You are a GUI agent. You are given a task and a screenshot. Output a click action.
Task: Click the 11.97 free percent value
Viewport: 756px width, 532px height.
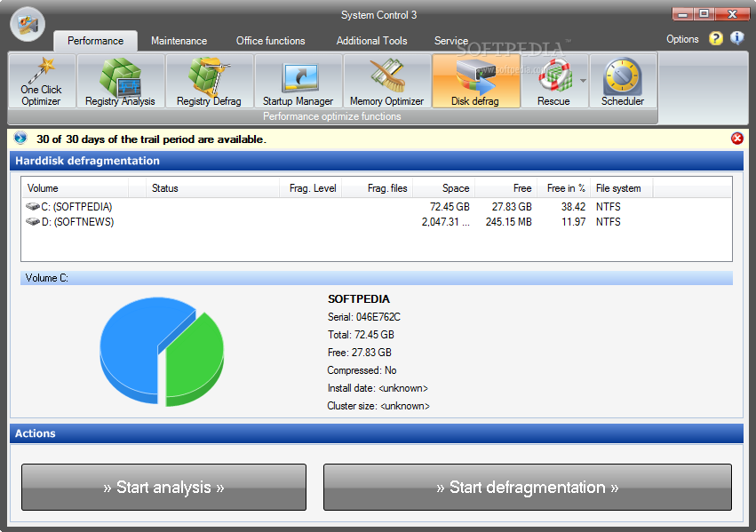tap(573, 222)
